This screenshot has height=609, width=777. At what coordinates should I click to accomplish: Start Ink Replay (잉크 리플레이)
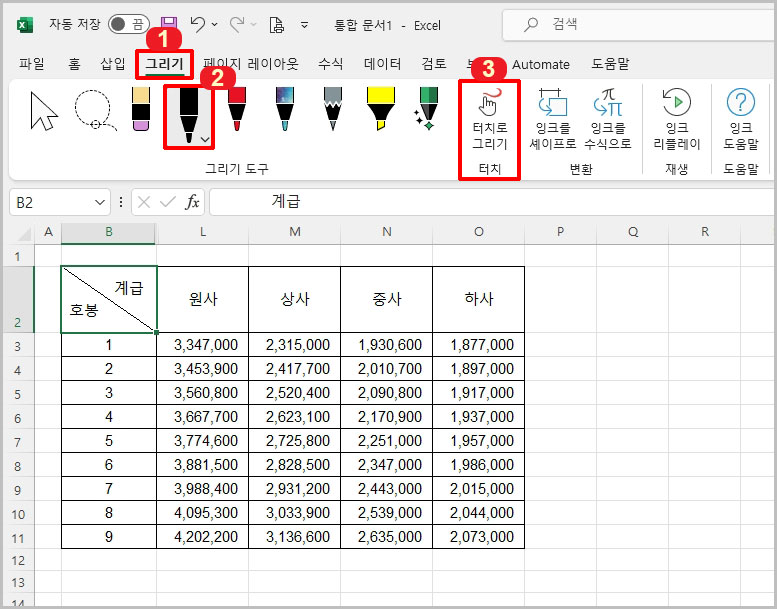(x=676, y=119)
